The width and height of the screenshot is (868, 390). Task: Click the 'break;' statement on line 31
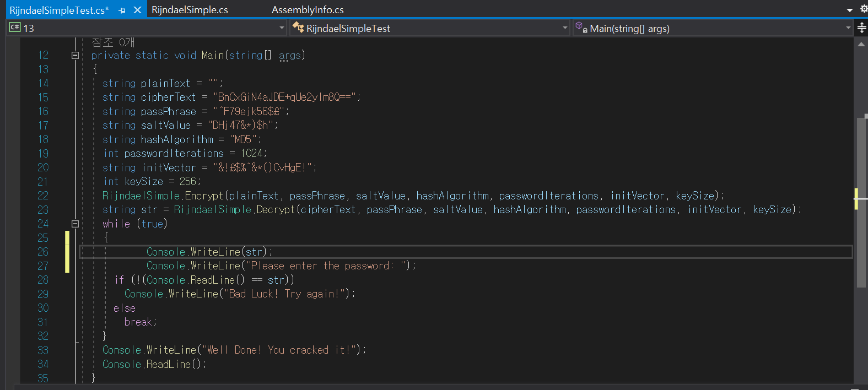[141, 322]
